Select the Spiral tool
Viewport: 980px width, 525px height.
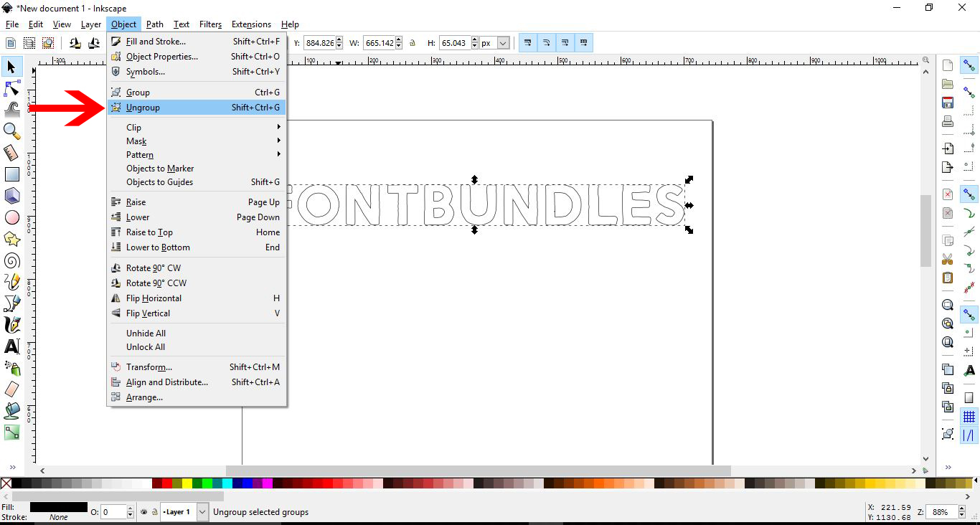[11, 260]
